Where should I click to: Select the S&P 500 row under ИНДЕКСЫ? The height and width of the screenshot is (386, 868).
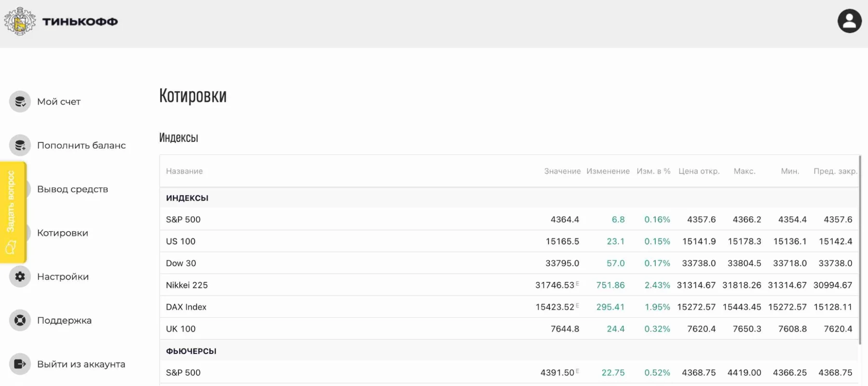pos(509,220)
